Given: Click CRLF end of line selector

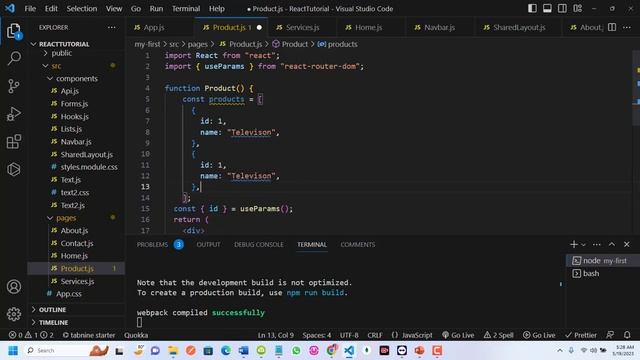Looking at the screenshot, I should pyautogui.click(x=375, y=335).
